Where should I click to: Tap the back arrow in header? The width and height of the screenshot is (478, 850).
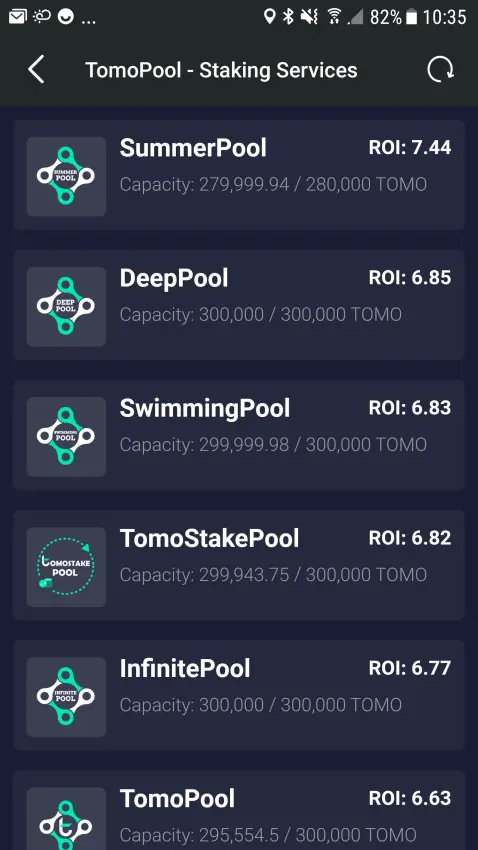click(36, 70)
